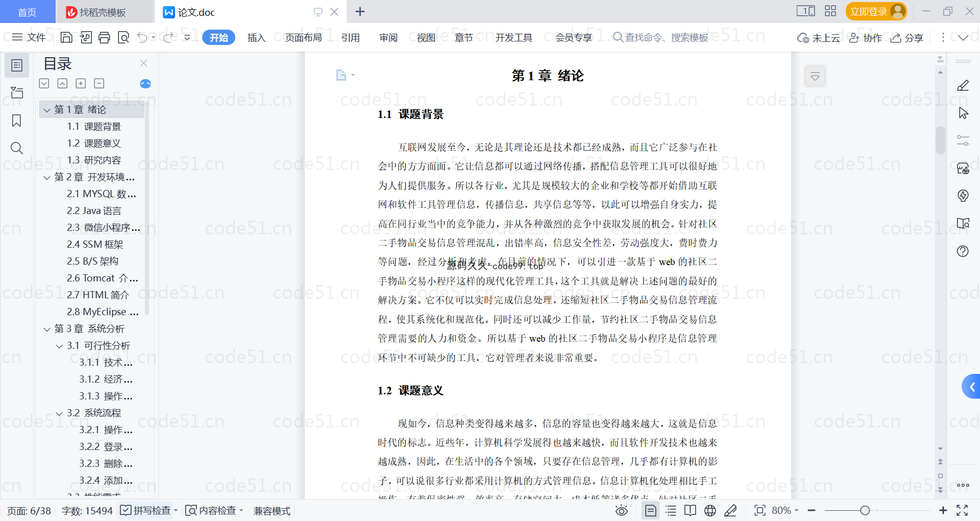
Task: Click the Save icon in toolbar
Action: tap(66, 37)
